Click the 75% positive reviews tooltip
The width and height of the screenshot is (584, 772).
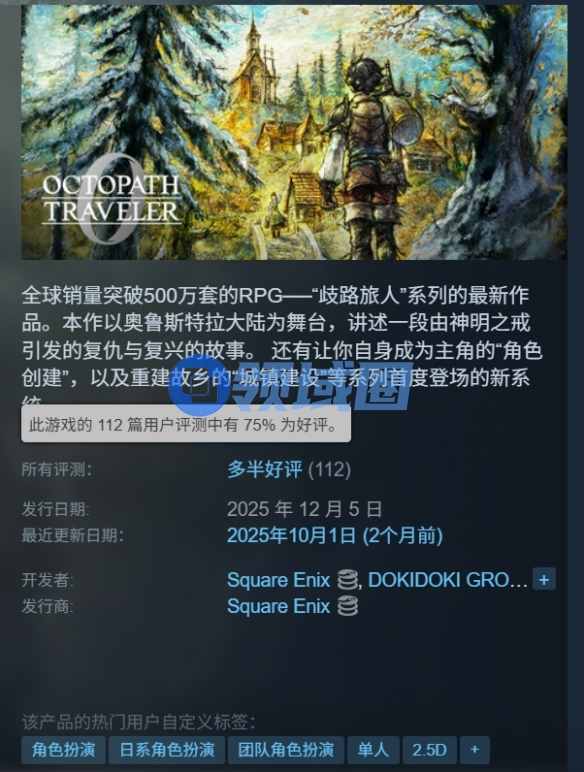coord(186,424)
